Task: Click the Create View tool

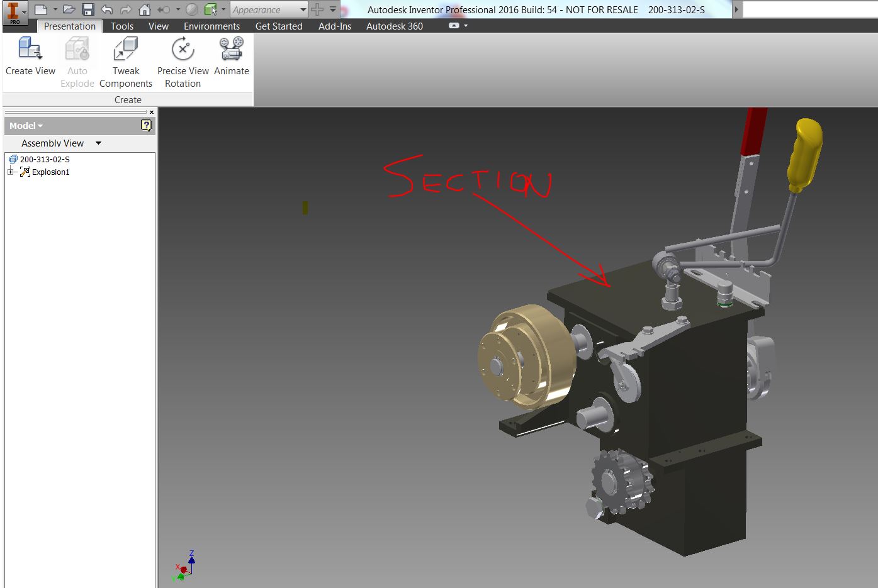Action: point(30,57)
